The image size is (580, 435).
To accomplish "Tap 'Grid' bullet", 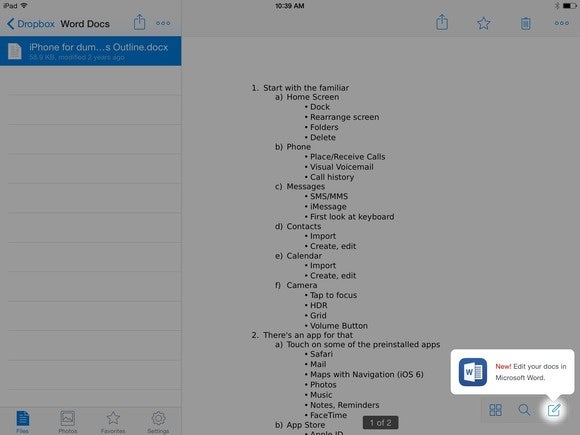I will click(318, 316).
